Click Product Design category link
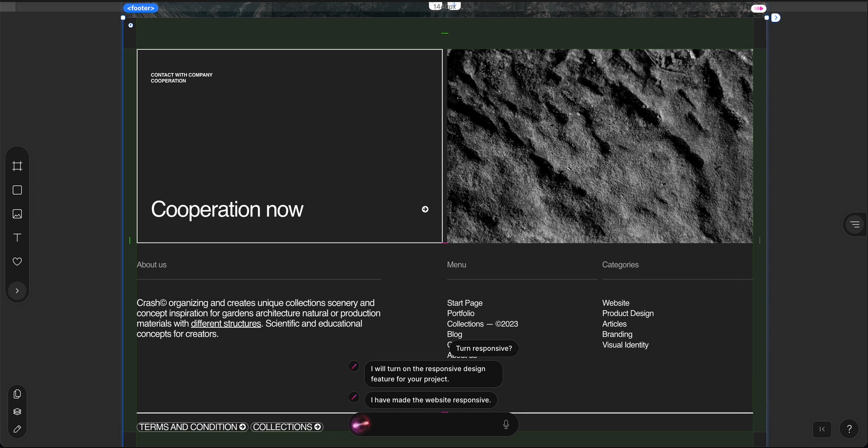Screen dimensions: 868x448 (628, 314)
